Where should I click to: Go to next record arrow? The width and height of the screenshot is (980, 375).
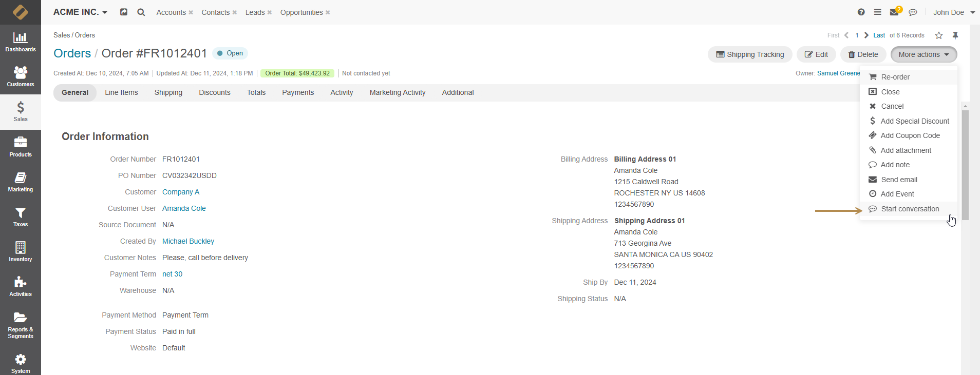tap(866, 35)
